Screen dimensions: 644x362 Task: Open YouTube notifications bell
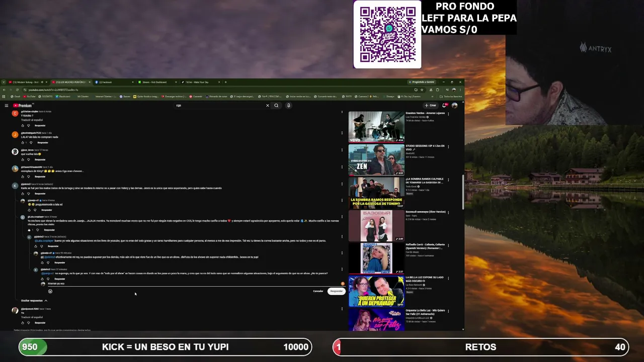[x=444, y=106]
